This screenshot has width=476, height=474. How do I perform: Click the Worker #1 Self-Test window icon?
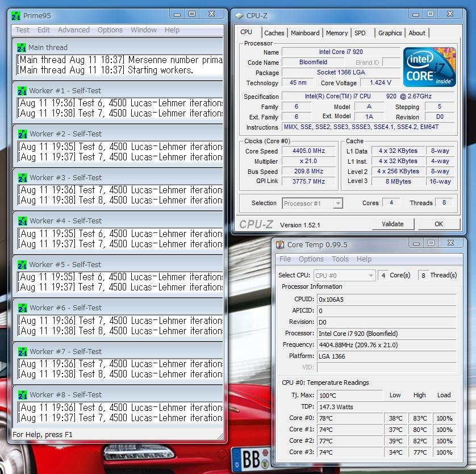[22, 91]
